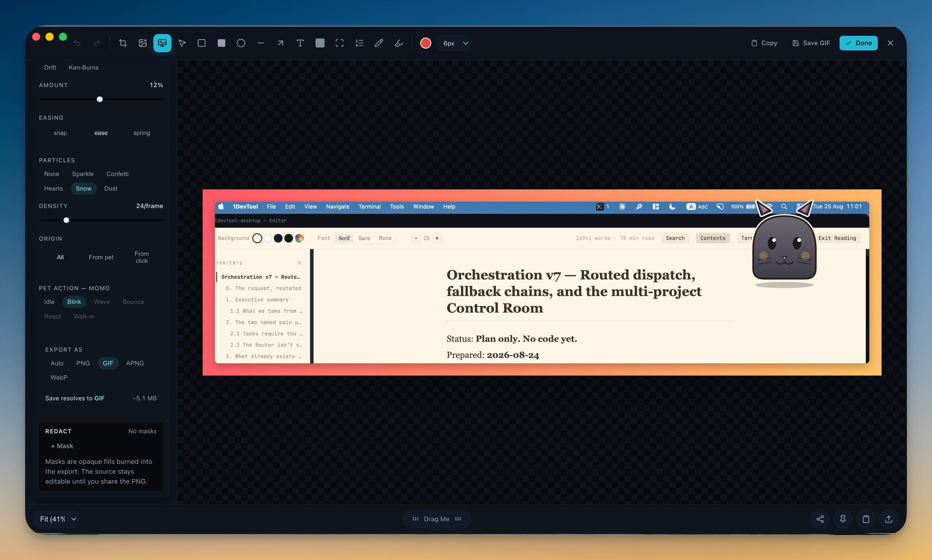Screen dimensions: 932x560
Task: Click the ~5.1 MB file size estimate
Action: (x=144, y=398)
